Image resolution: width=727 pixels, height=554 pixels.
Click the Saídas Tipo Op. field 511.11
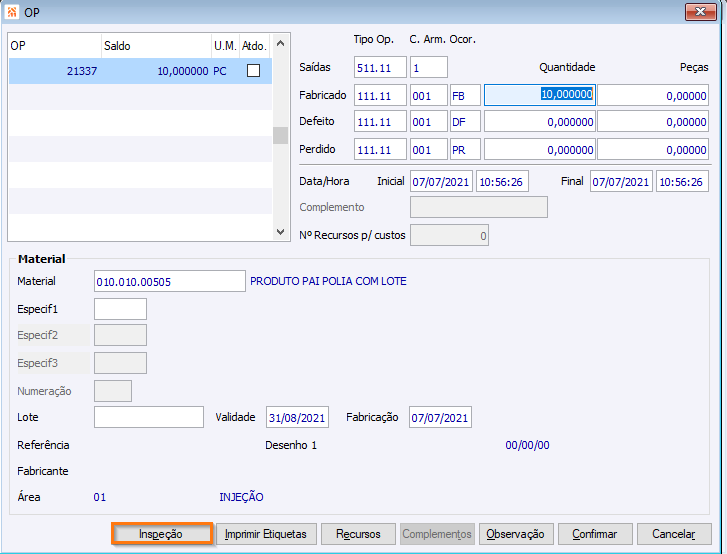click(380, 68)
